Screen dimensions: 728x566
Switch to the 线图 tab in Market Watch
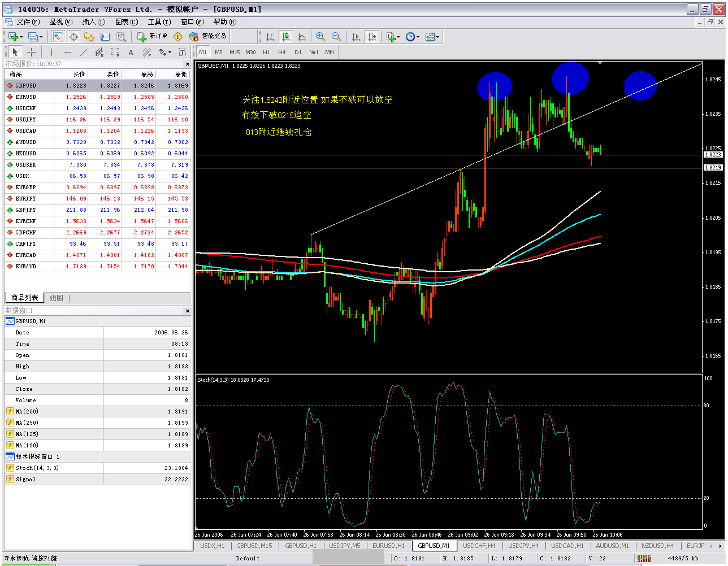point(57,298)
